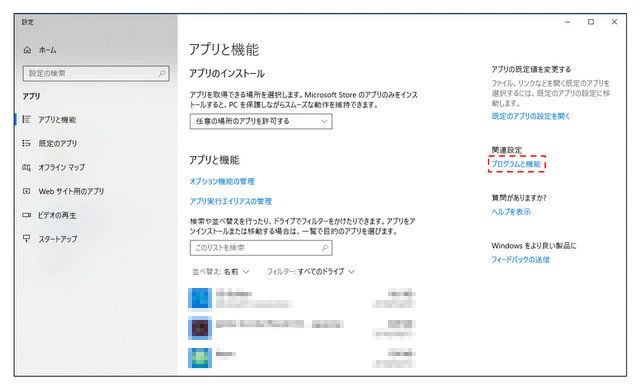The width and height of the screenshot is (640, 391).
Task: Click the スタートアップ sidebar icon
Action: click(x=27, y=239)
